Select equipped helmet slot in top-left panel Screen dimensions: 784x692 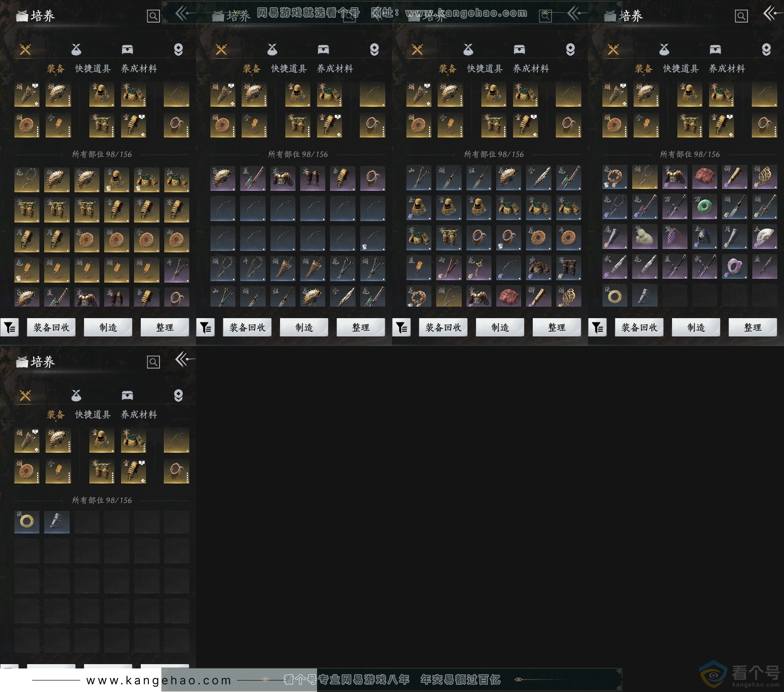(x=102, y=94)
